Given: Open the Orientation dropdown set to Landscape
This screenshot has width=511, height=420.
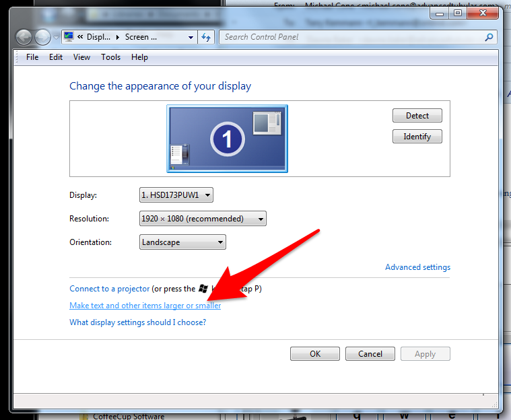Looking at the screenshot, I should (182, 242).
